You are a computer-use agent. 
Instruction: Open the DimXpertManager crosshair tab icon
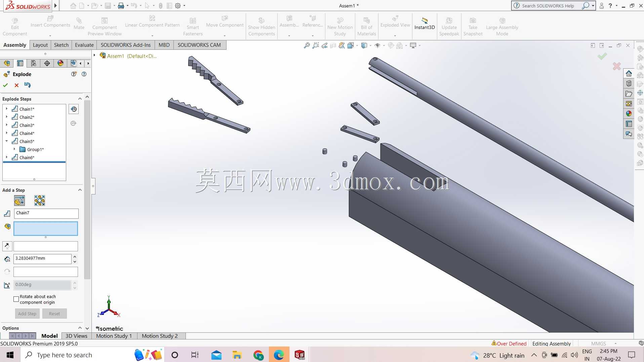(x=47, y=63)
